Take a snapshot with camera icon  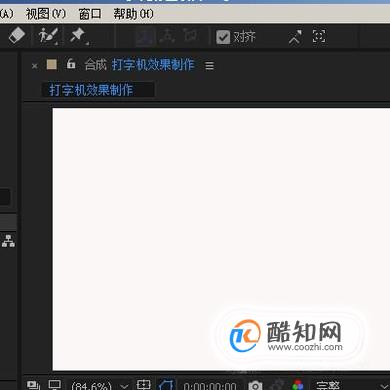click(255, 385)
